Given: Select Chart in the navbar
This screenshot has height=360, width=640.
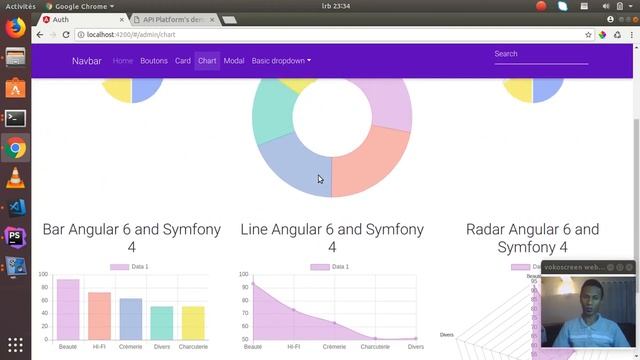Looking at the screenshot, I should [207, 61].
